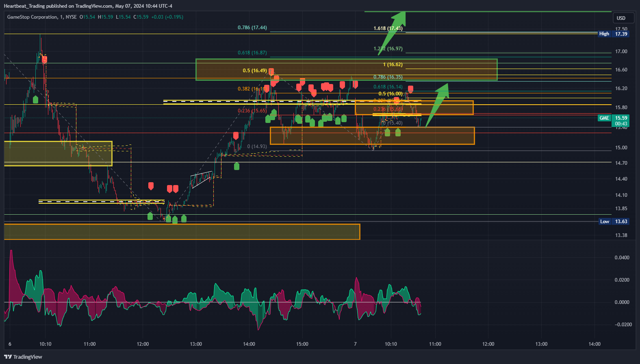Click the 0.0200 indicator axis label

[622, 280]
